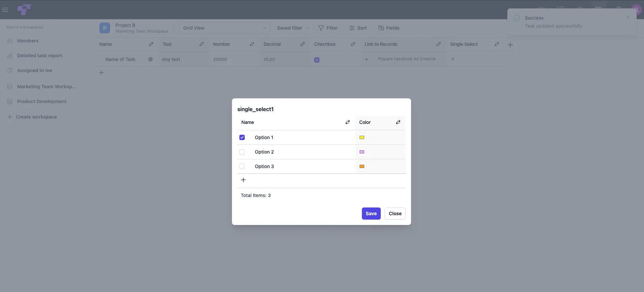Close the single_select1 dialog

395,214
